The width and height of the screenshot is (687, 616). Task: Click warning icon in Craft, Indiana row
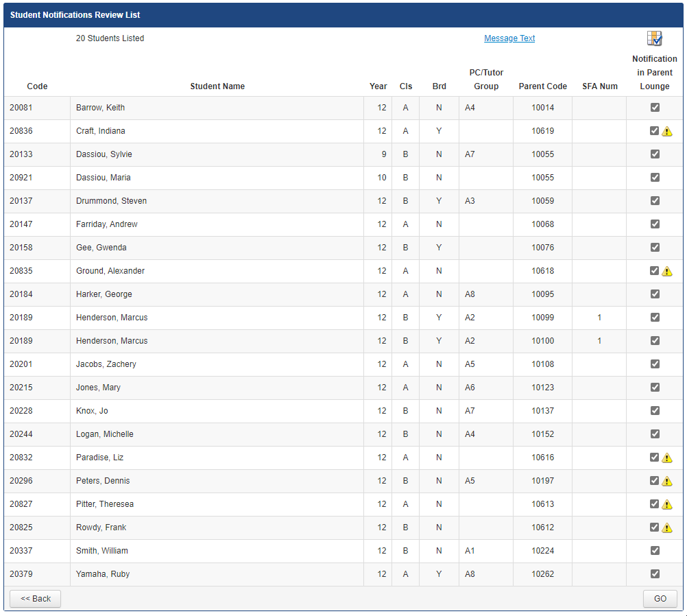pyautogui.click(x=667, y=131)
